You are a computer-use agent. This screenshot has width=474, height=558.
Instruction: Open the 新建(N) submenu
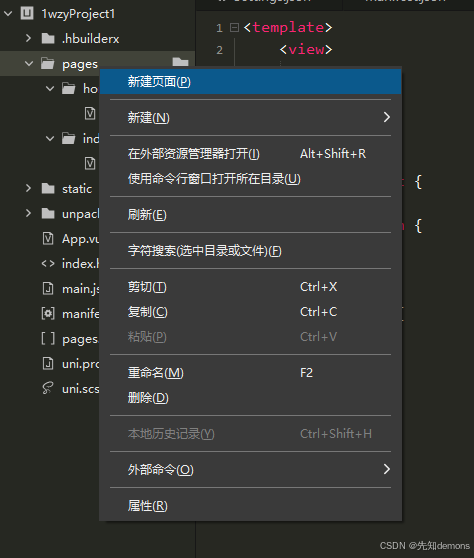tap(251, 117)
